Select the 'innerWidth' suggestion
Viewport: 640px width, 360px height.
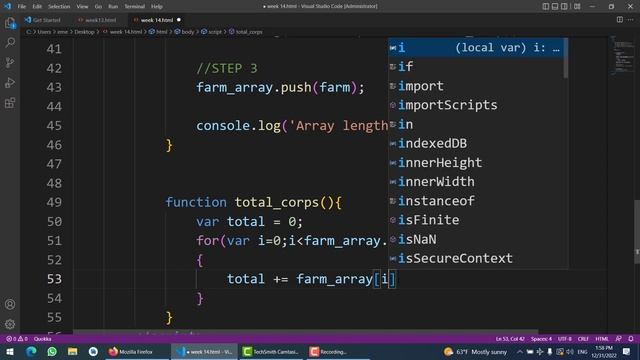point(476,182)
